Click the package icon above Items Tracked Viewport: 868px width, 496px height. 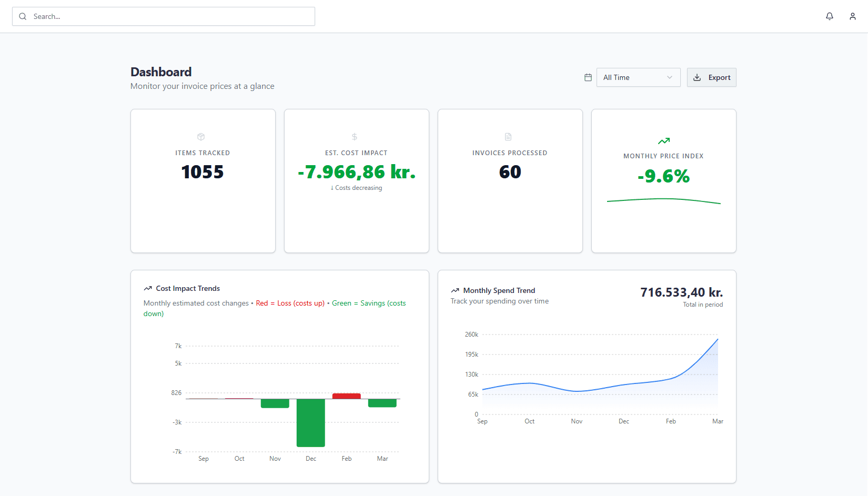pos(201,136)
